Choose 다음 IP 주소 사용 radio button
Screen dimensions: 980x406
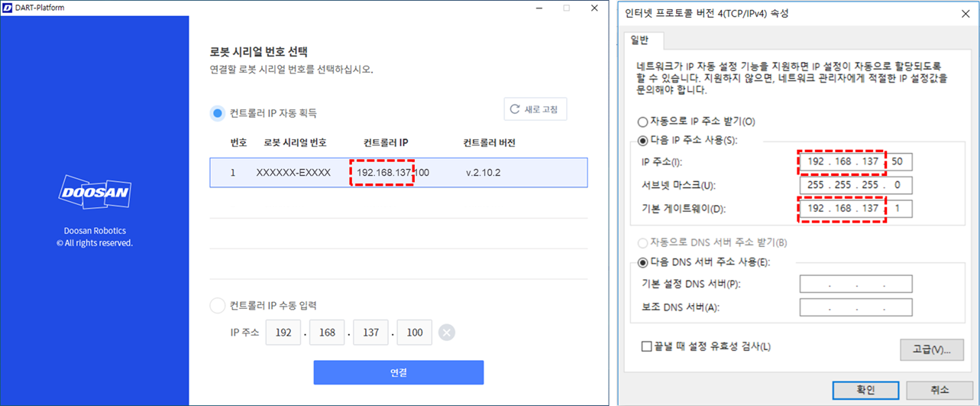click(x=642, y=141)
